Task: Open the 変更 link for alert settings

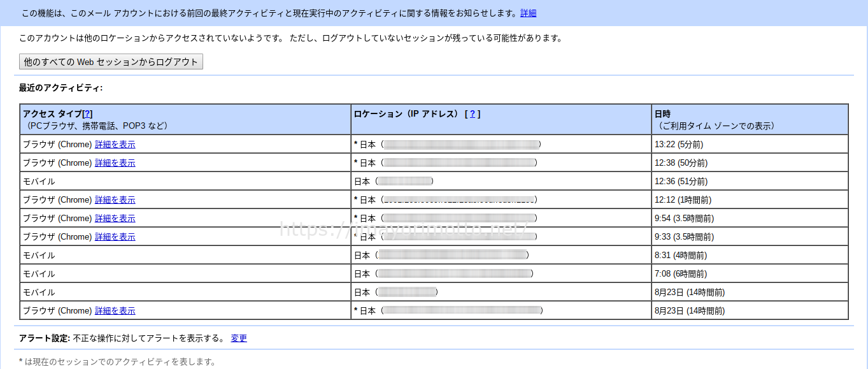Action: [x=239, y=338]
